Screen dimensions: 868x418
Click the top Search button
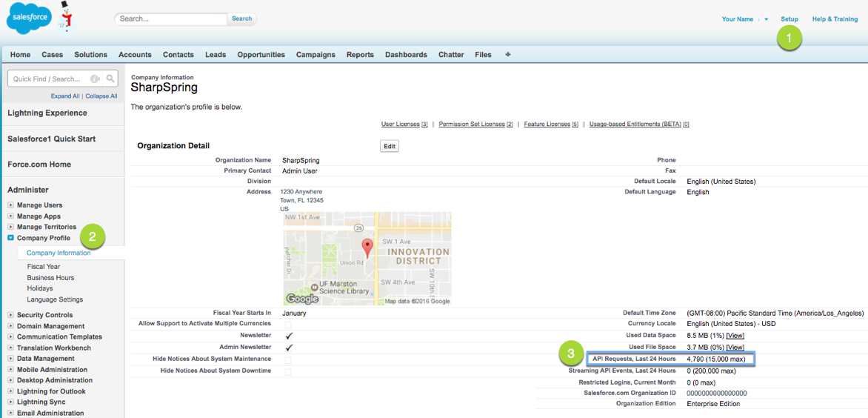point(242,19)
